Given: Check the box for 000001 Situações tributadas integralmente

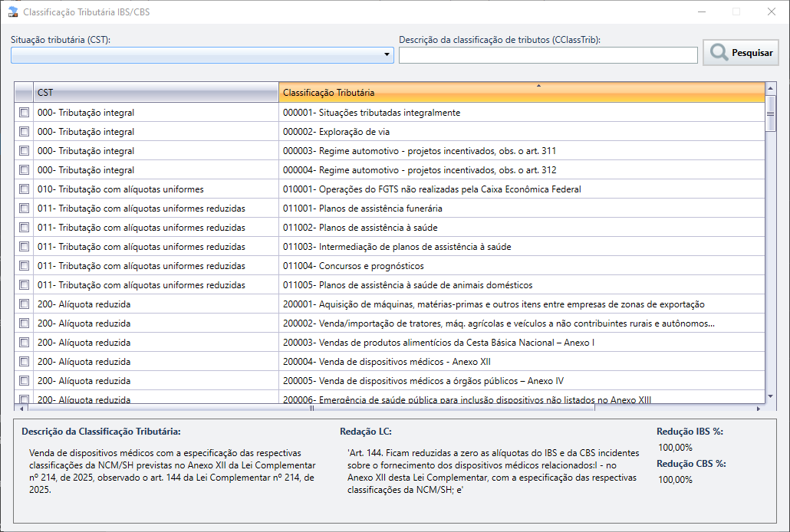Looking at the screenshot, I should coord(24,113).
